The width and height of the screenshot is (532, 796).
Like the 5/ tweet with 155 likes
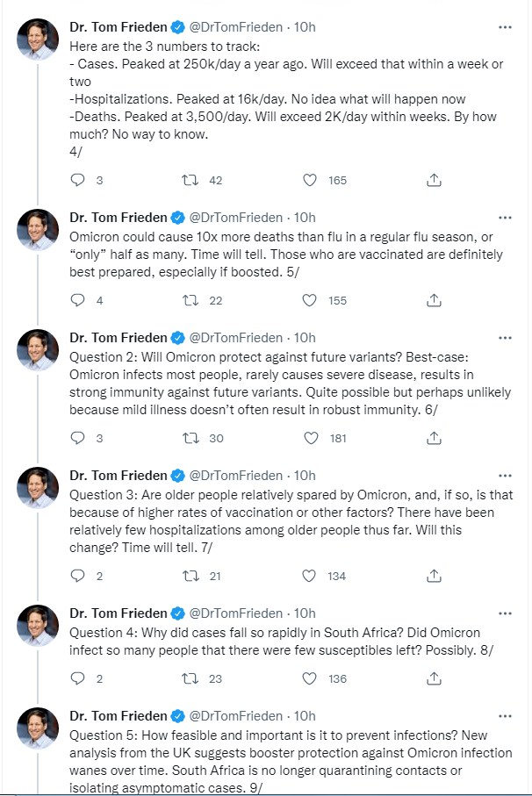tap(309, 300)
